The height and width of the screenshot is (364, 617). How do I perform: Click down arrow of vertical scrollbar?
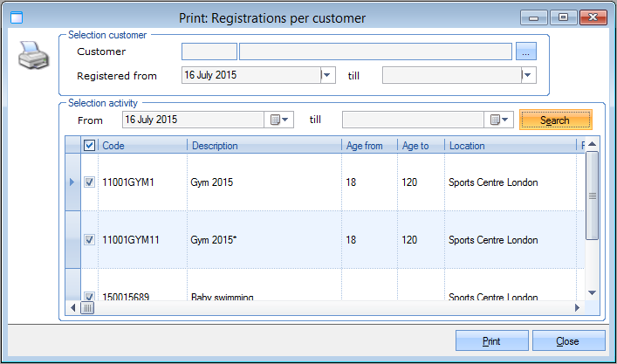592,293
